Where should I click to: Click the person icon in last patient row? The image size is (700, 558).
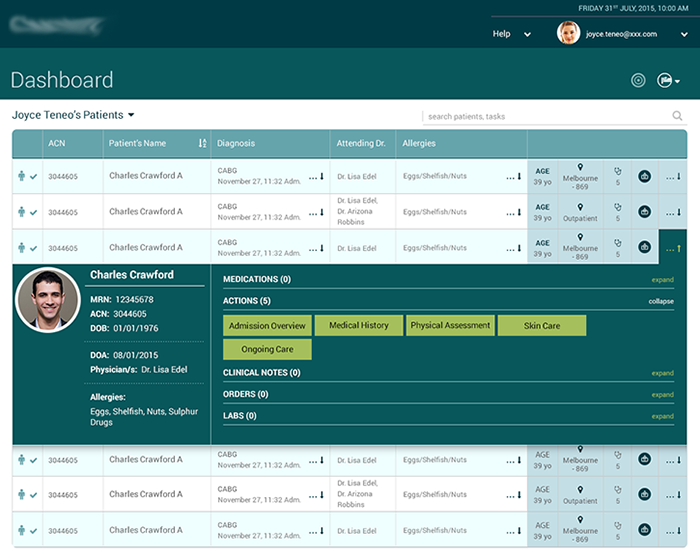click(22, 530)
